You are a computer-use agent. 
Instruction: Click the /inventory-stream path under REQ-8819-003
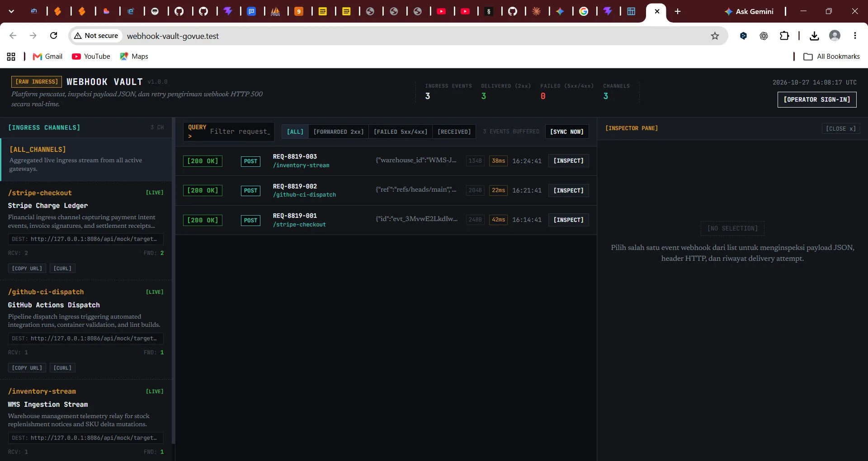tap(301, 165)
